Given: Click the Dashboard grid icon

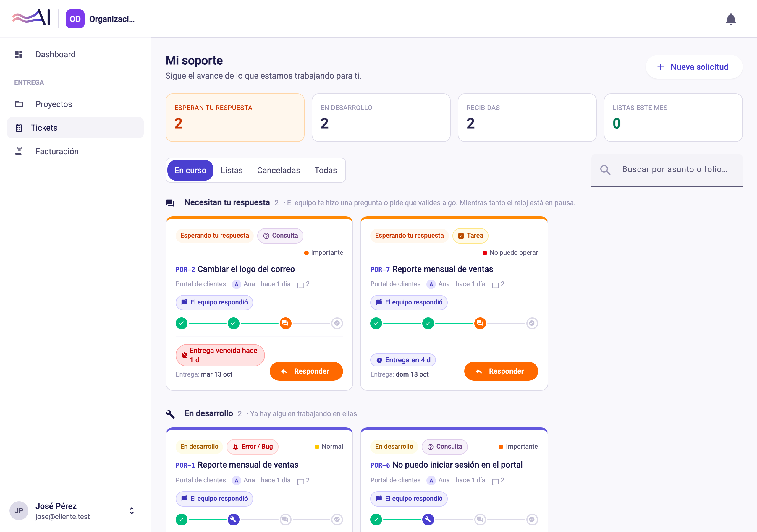Looking at the screenshot, I should [19, 54].
